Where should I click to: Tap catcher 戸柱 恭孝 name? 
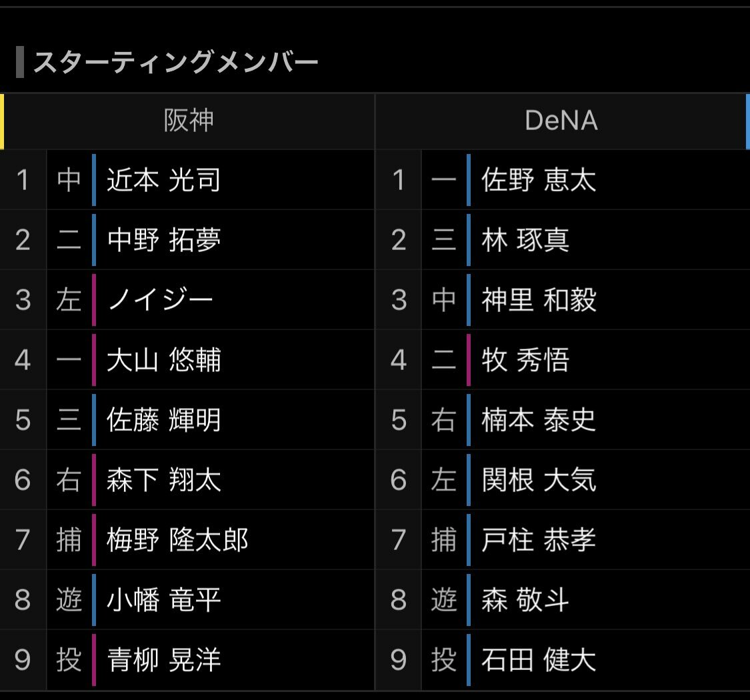539,540
